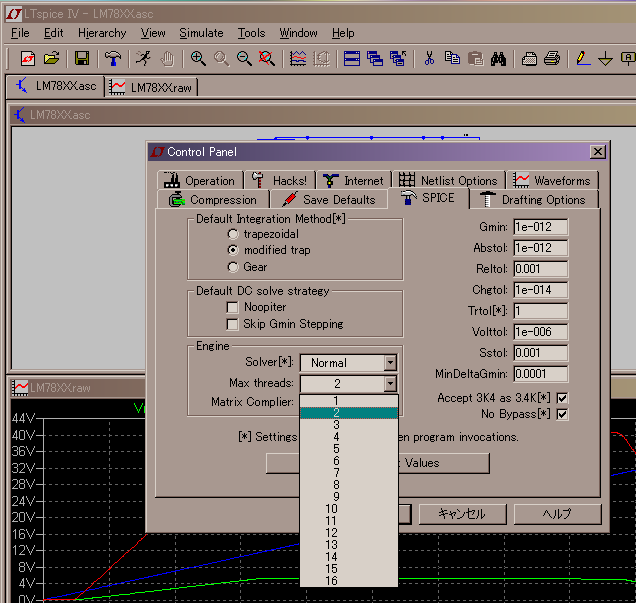The height and width of the screenshot is (603, 636).
Task: Choose 4 in Max threads list
Action: point(348,437)
